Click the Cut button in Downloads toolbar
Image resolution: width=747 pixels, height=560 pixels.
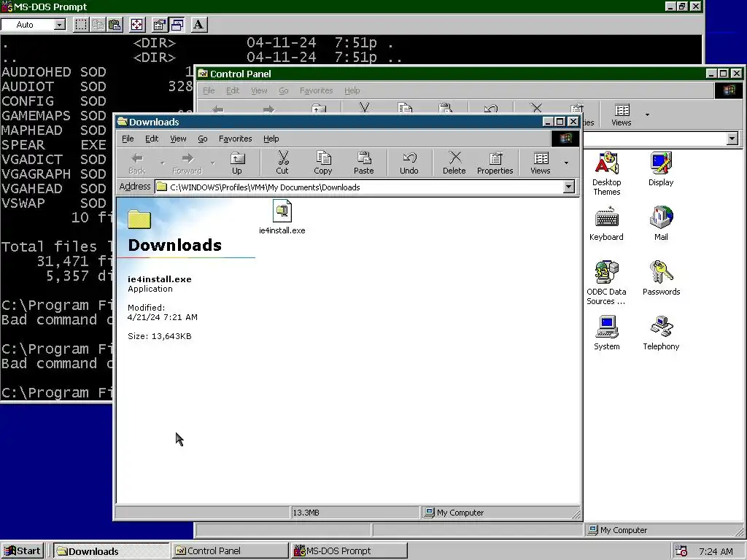click(x=282, y=163)
